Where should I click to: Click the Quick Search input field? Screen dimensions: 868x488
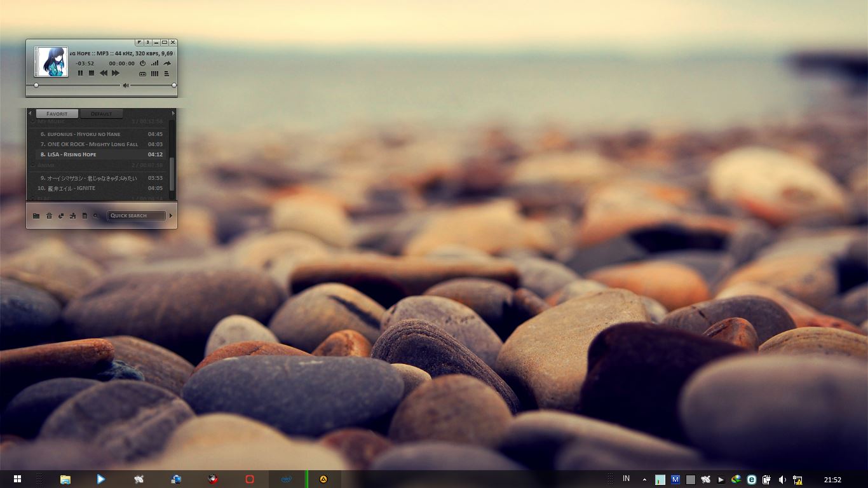click(136, 215)
